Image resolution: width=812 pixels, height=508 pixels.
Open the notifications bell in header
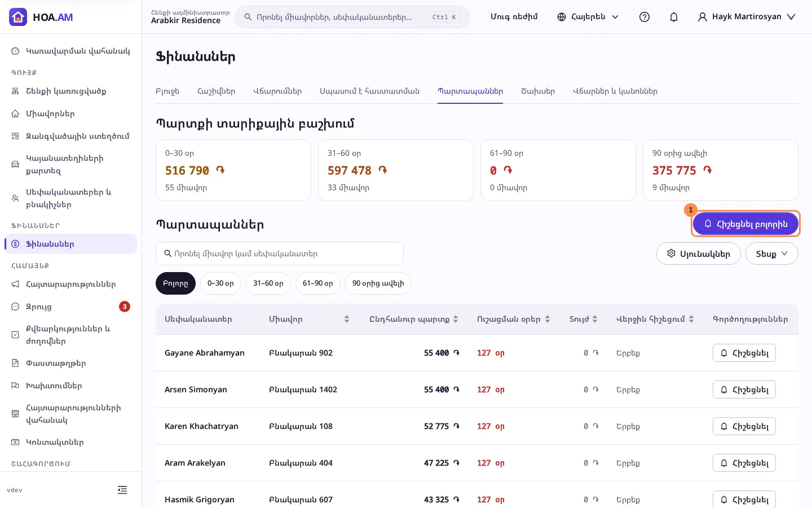tap(674, 17)
